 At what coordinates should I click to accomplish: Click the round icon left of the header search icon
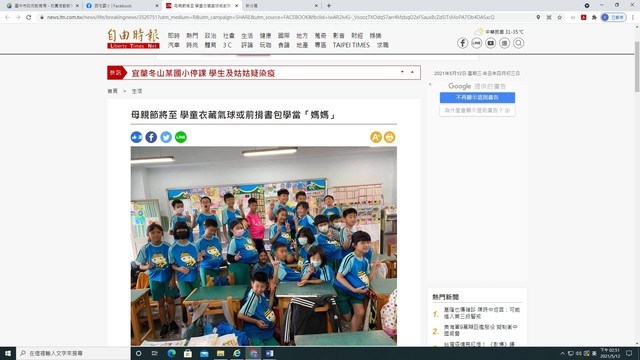pyautogui.click(x=504, y=43)
